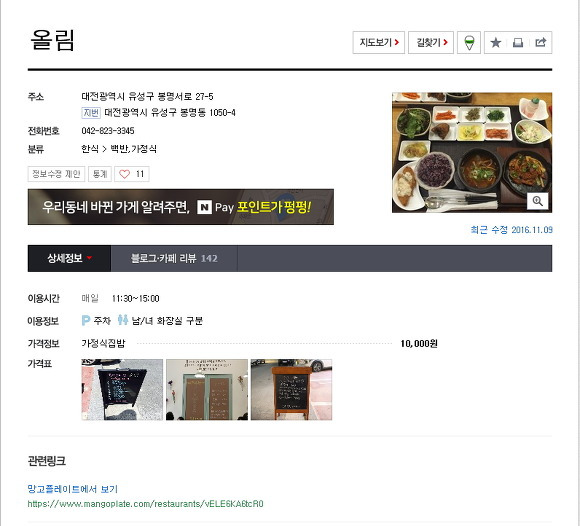Click the print icon

(518, 43)
